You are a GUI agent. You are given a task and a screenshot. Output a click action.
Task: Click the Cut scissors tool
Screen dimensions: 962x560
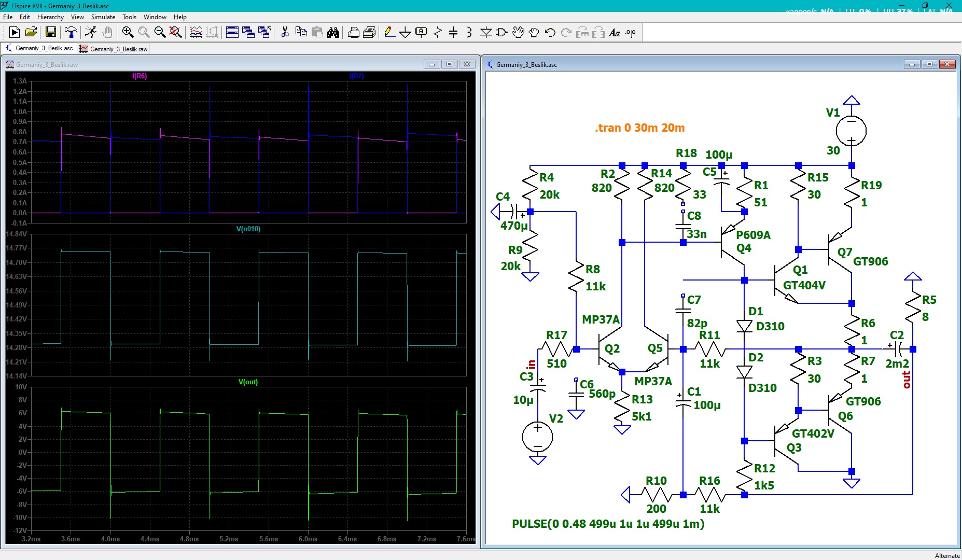point(285,32)
